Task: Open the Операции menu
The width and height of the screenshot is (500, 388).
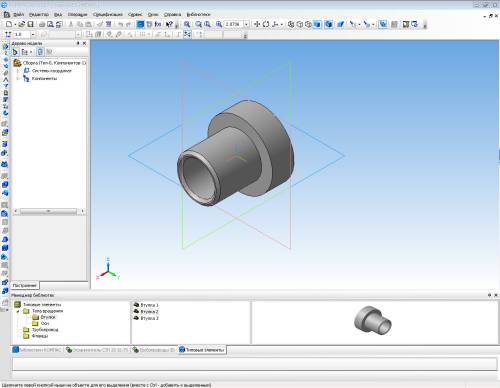Action: [77, 14]
